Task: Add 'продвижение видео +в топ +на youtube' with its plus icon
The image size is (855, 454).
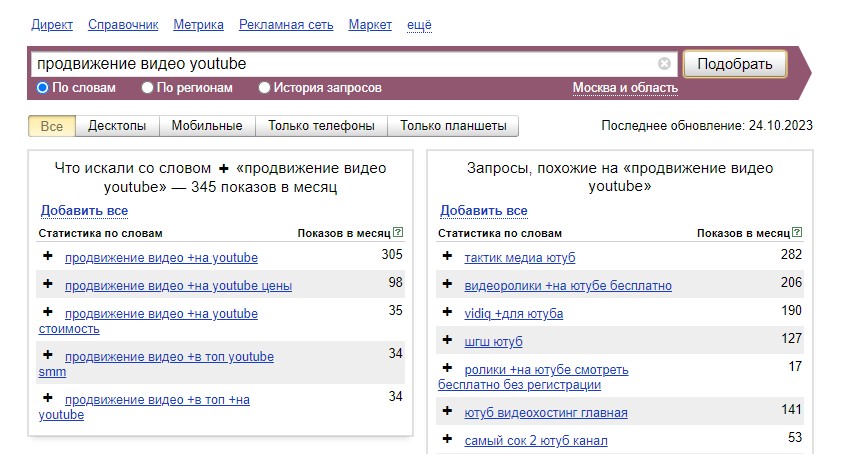Action: click(x=48, y=398)
